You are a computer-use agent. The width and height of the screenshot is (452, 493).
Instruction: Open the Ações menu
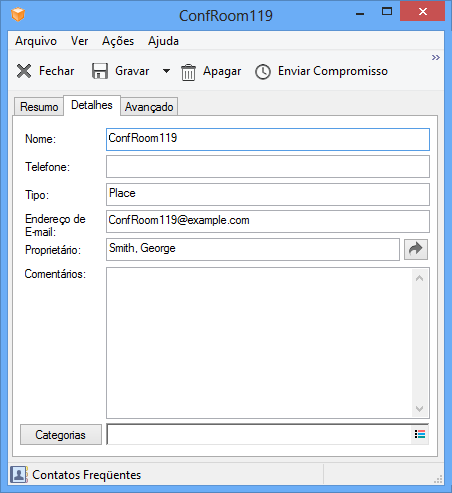coord(118,41)
